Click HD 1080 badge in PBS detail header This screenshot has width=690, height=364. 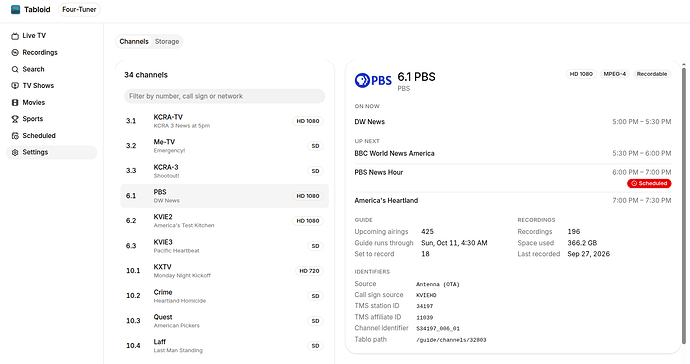pyautogui.click(x=581, y=74)
